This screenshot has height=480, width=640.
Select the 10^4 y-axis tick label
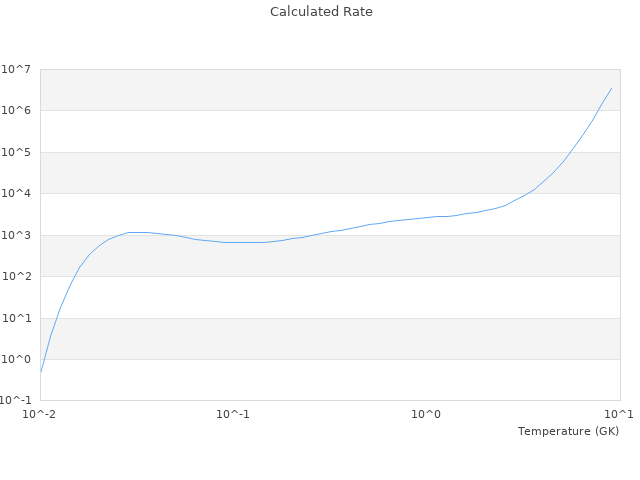pyautogui.click(x=17, y=194)
